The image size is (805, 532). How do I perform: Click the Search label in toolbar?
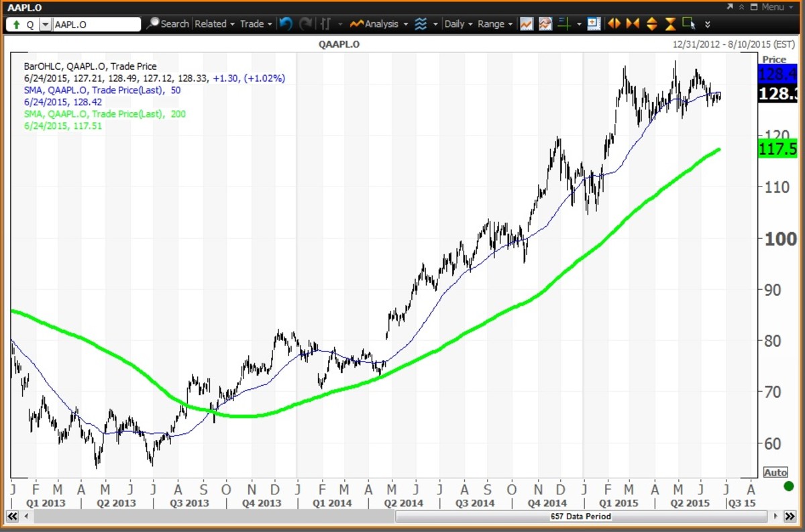[174, 23]
